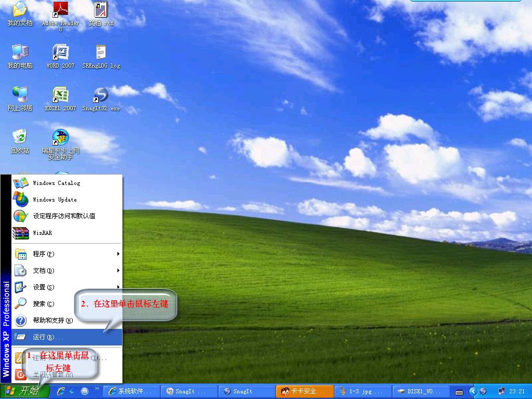
Task: Open Windows Update in the Start menu
Action: coord(67,199)
